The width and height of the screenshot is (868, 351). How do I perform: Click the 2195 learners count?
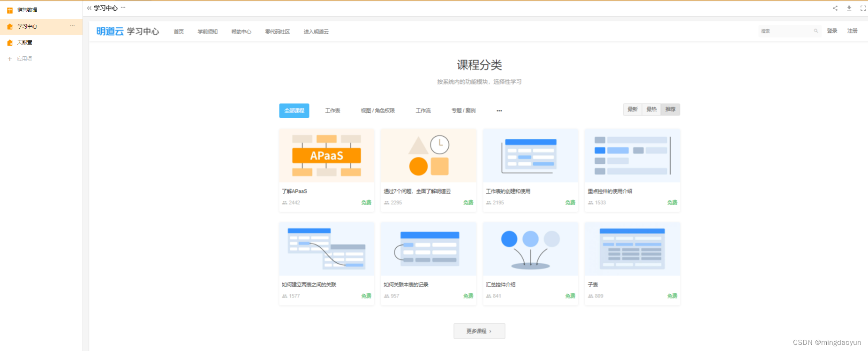[498, 203]
